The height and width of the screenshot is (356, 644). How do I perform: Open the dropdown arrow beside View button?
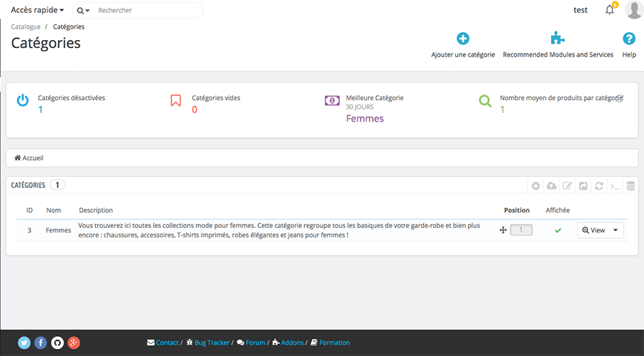(x=615, y=230)
